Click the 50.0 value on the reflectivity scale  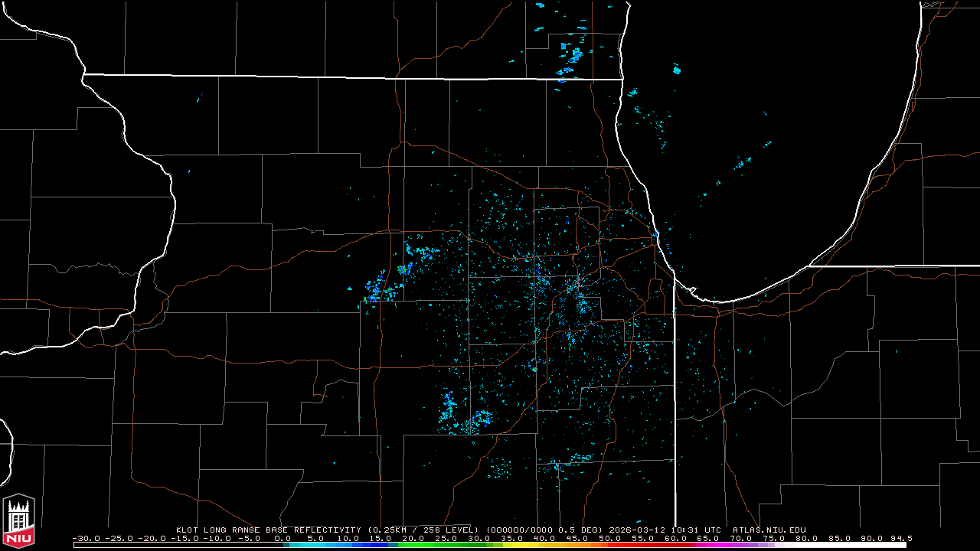click(609, 539)
